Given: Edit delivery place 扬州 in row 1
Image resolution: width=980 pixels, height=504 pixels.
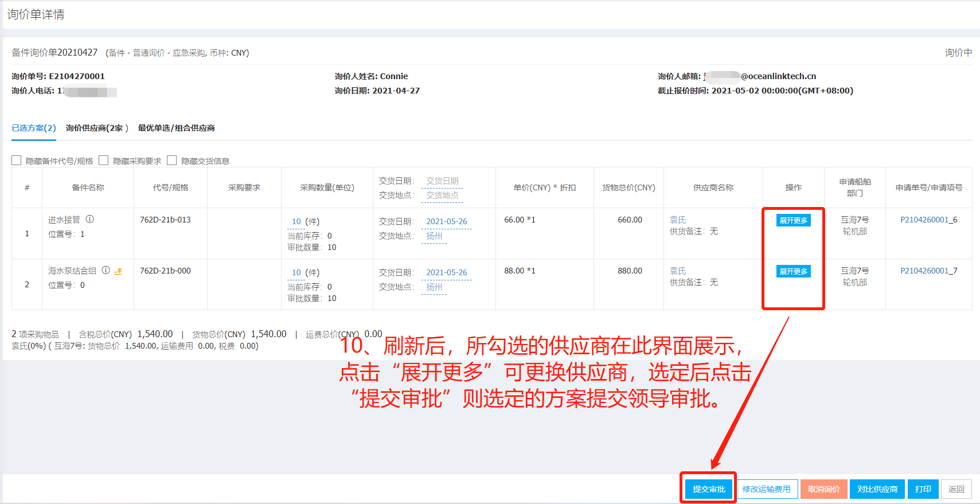Looking at the screenshot, I should tap(434, 236).
